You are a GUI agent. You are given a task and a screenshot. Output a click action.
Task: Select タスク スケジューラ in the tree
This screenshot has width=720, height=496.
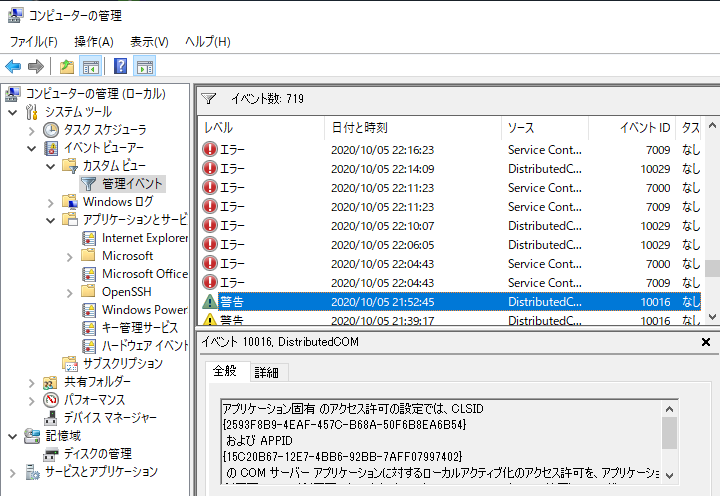click(104, 130)
